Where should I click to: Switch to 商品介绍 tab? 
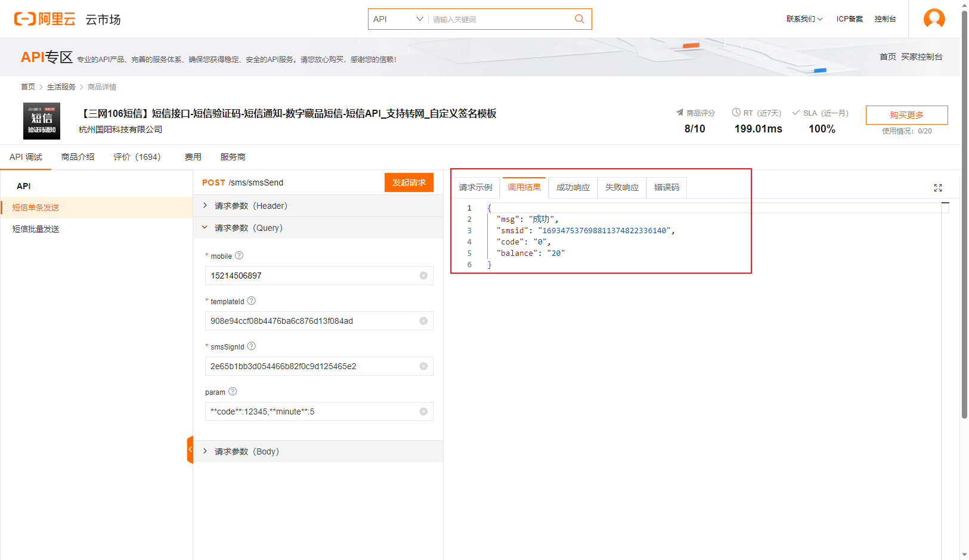pyautogui.click(x=78, y=157)
